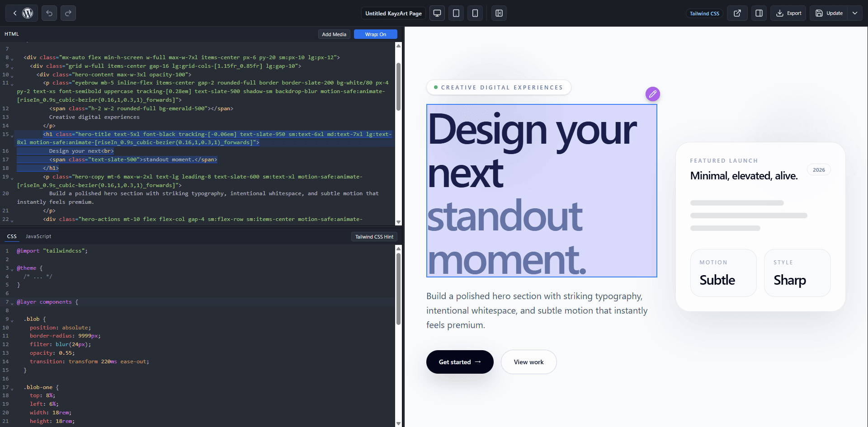
Task: Click the purple pencil edit icon in preview
Action: pyautogui.click(x=652, y=94)
